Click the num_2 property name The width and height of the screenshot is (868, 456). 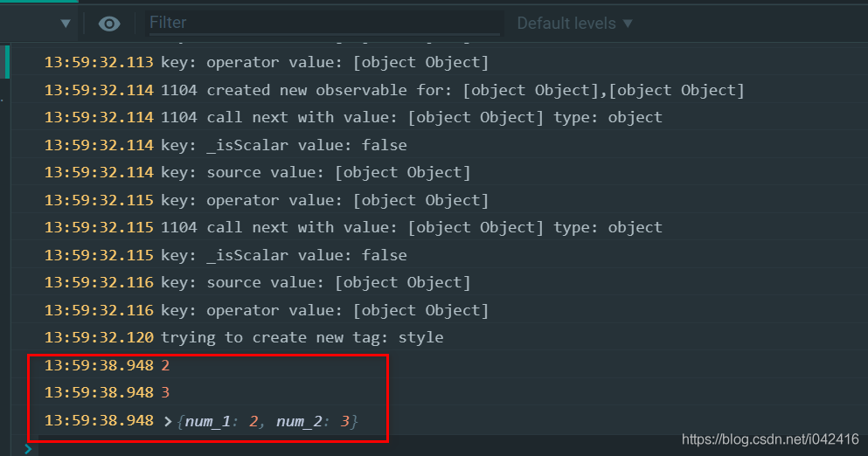pos(299,422)
